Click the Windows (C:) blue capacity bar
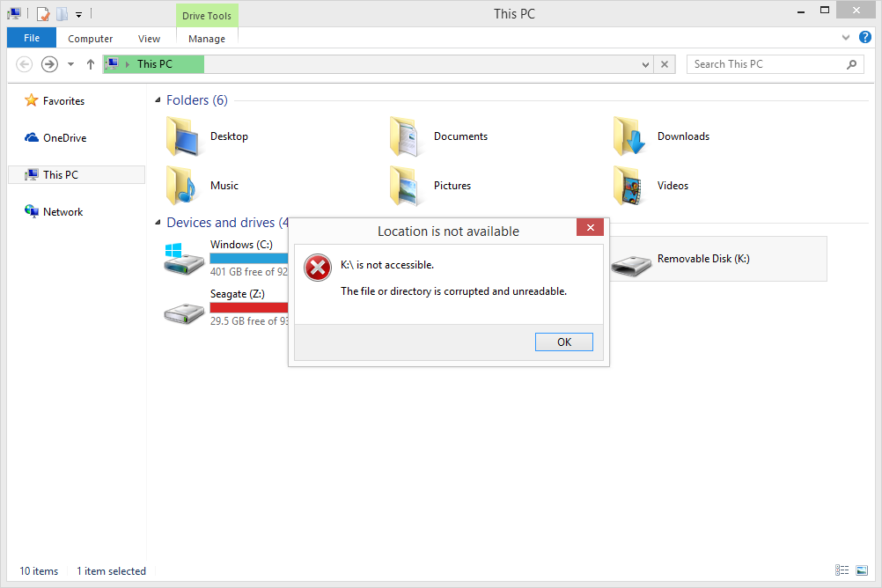 click(x=248, y=258)
